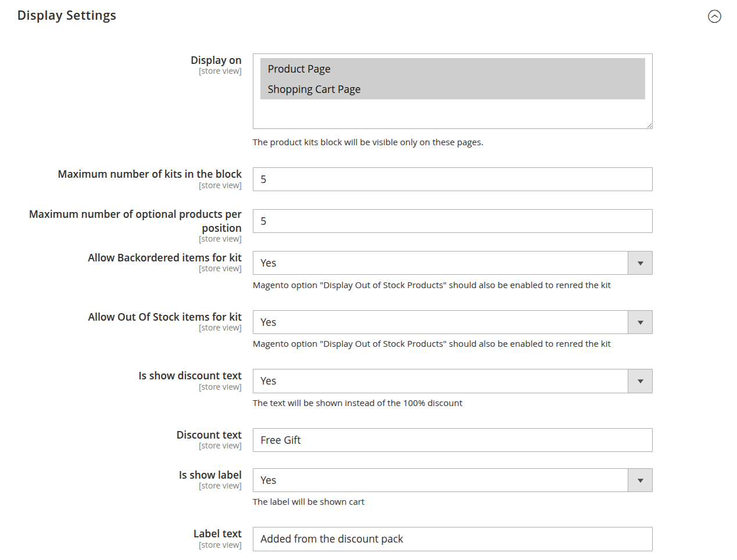Click the Label text input field

click(x=452, y=539)
